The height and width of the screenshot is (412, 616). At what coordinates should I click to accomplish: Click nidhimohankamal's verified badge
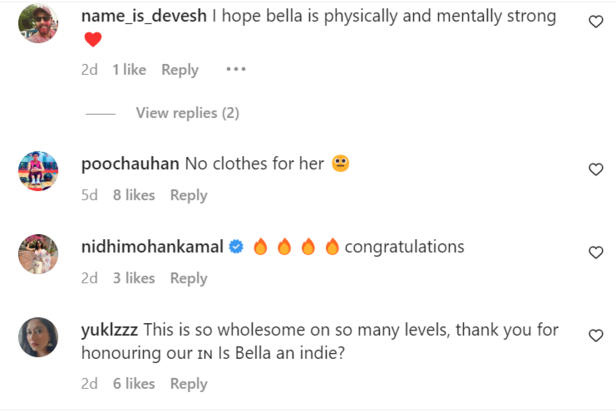coord(237,247)
